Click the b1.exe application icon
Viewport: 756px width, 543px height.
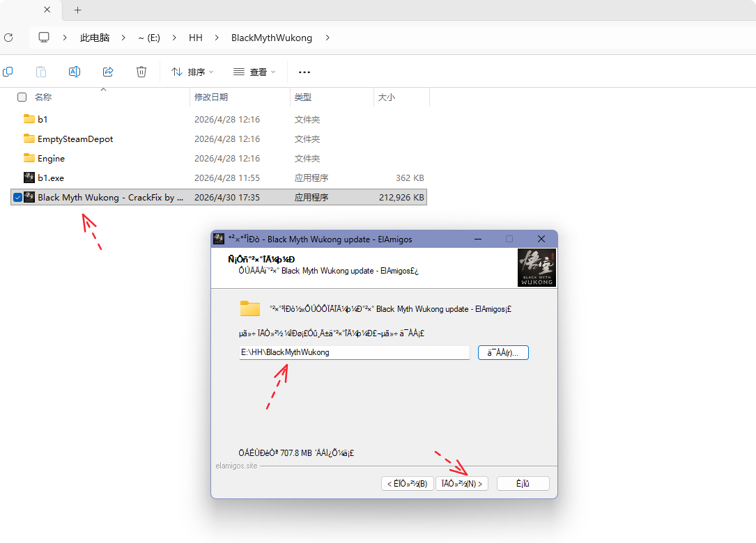click(29, 178)
